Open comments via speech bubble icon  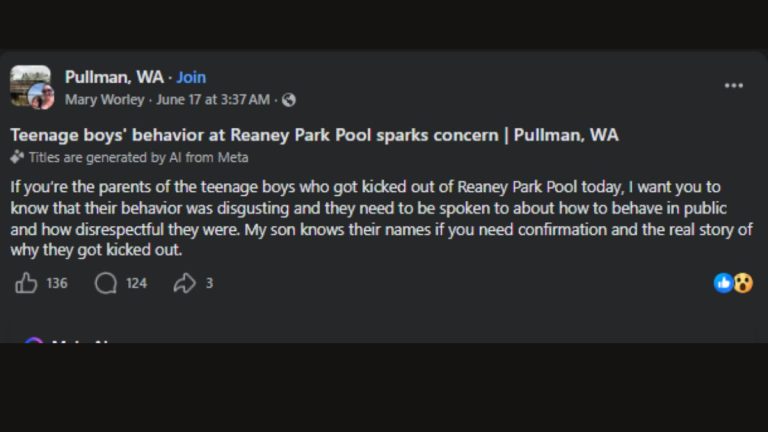pyautogui.click(x=106, y=283)
